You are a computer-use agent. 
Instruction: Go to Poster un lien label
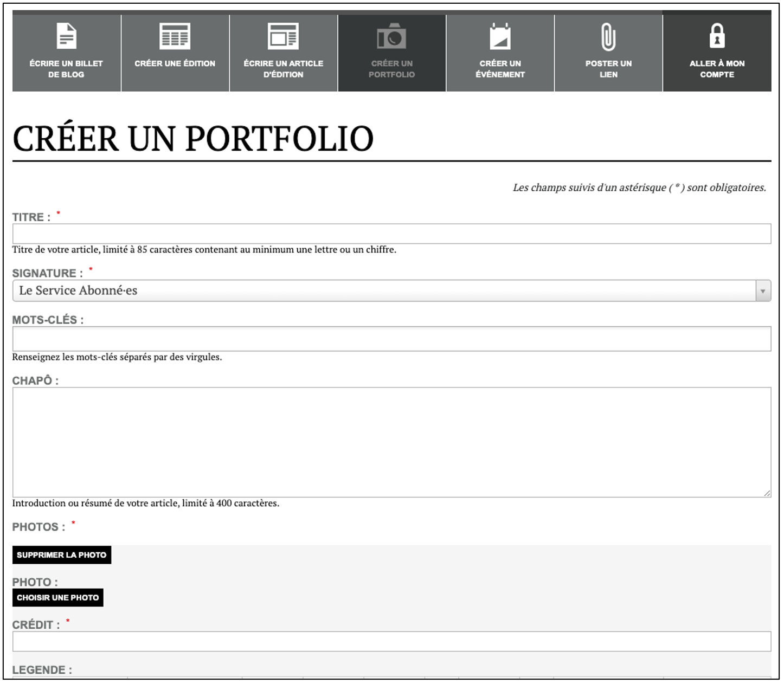click(608, 69)
